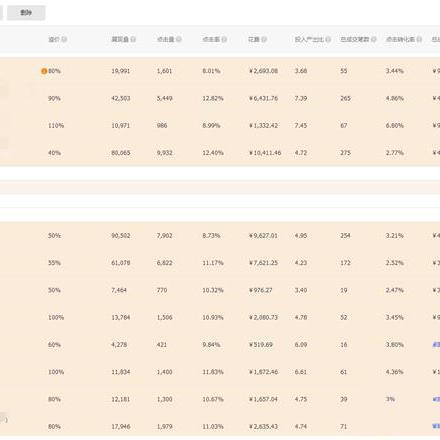440x440 pixels.
Task: Select spend value ¥2,693.08
Action: coord(263,71)
